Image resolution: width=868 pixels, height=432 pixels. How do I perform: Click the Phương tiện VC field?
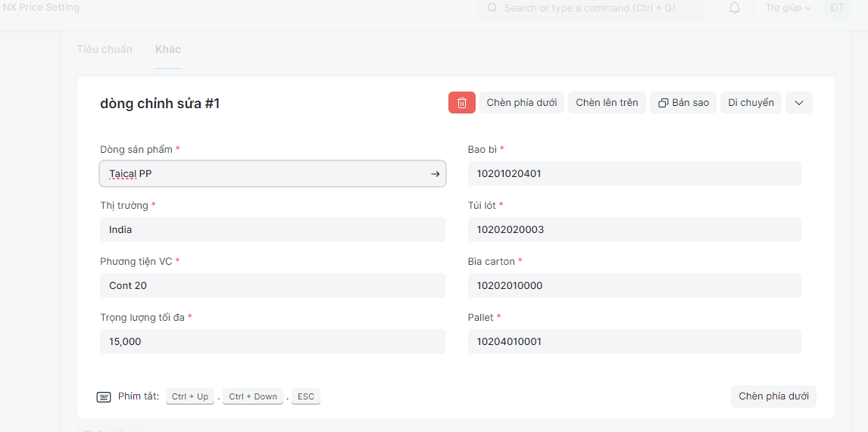click(272, 285)
